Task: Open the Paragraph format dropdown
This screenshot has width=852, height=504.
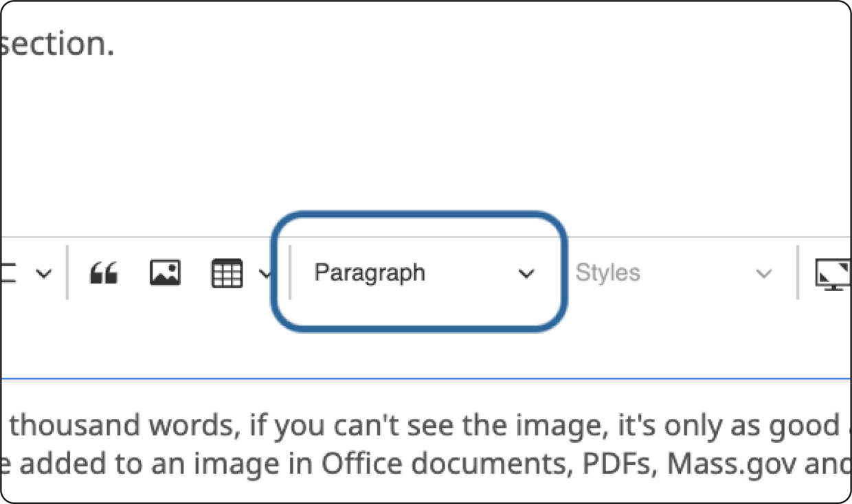Action: point(419,273)
